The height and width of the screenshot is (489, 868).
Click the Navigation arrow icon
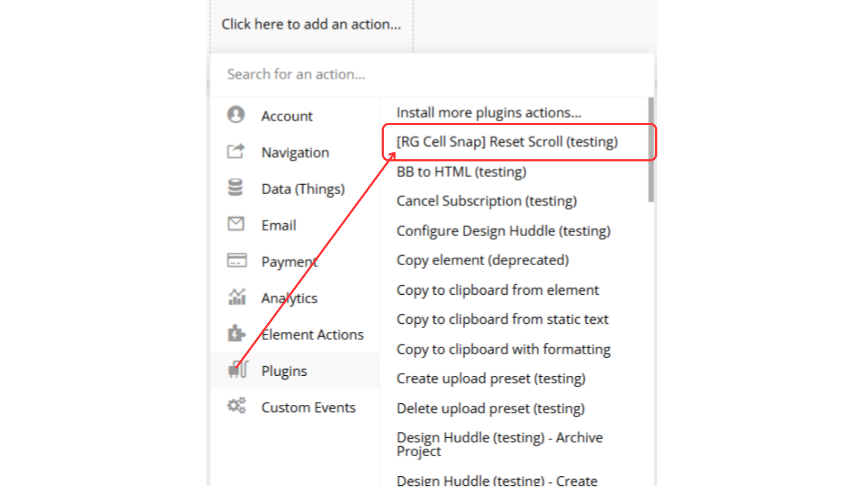[x=236, y=151]
